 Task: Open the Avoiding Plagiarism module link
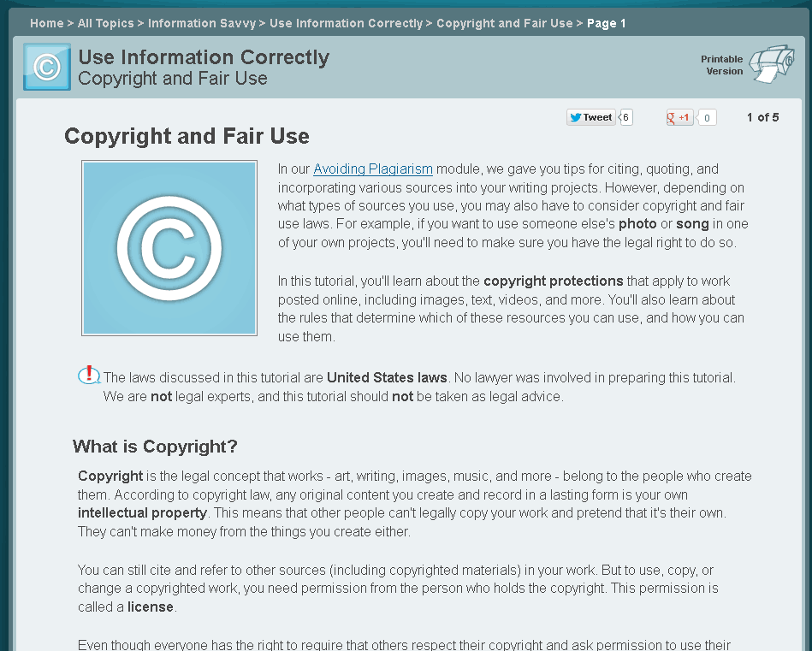372,169
